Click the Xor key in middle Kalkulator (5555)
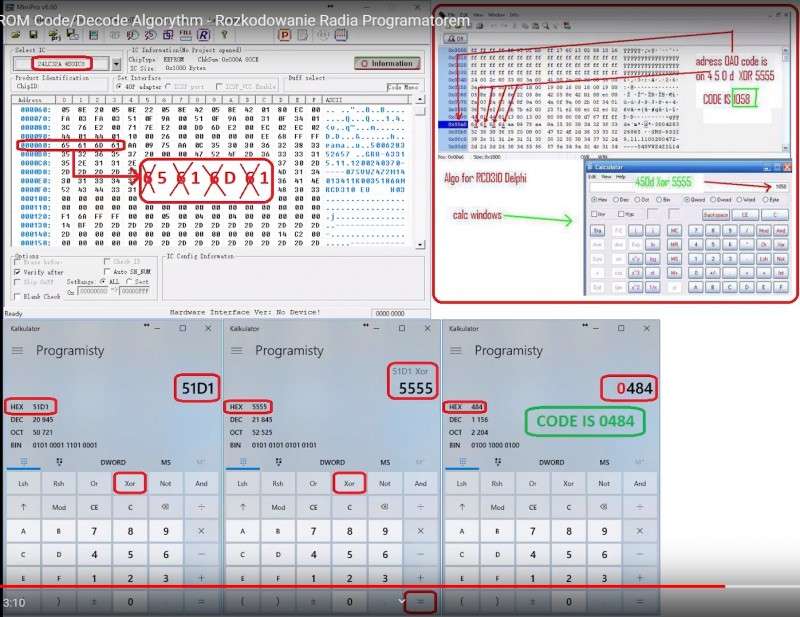800x617 pixels. [x=349, y=483]
